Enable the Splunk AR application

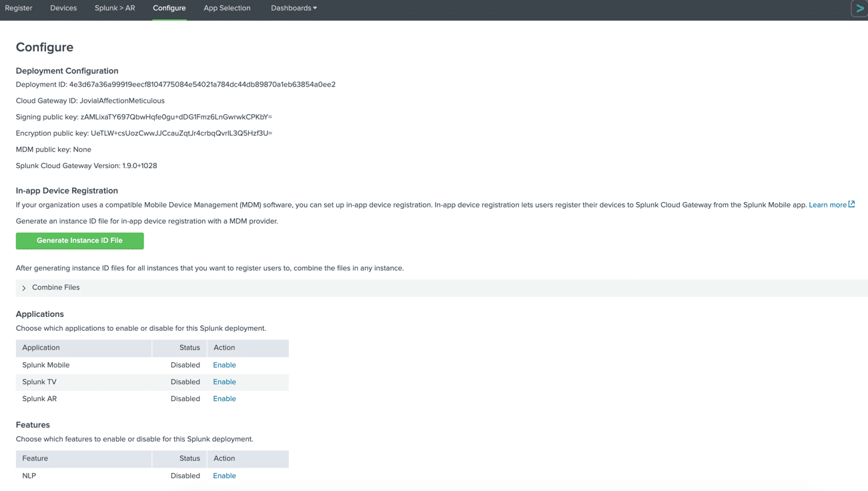tap(224, 399)
